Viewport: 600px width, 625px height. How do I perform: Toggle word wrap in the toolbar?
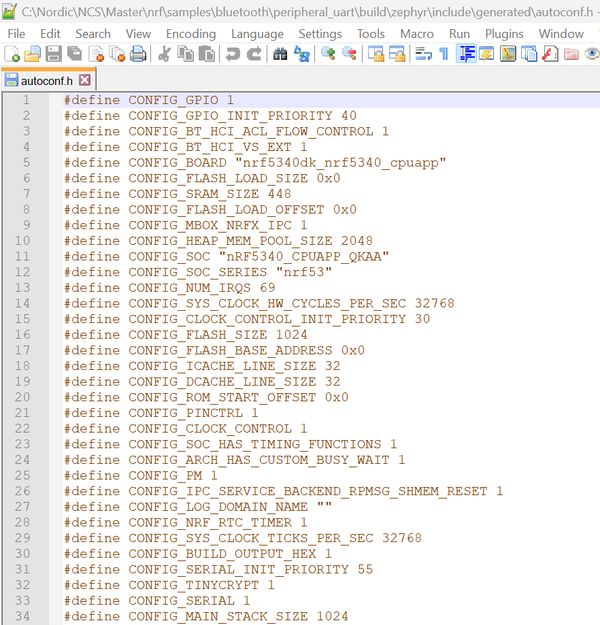423,54
